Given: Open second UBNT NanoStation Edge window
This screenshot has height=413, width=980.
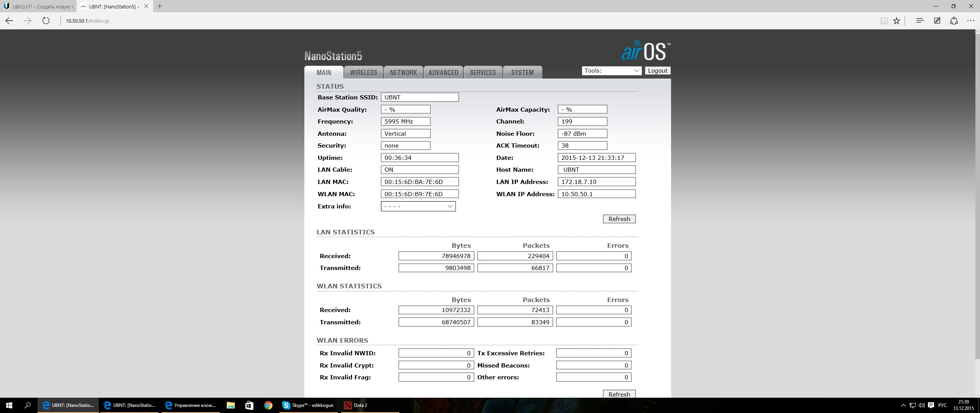Looking at the screenshot, I should click(130, 405).
